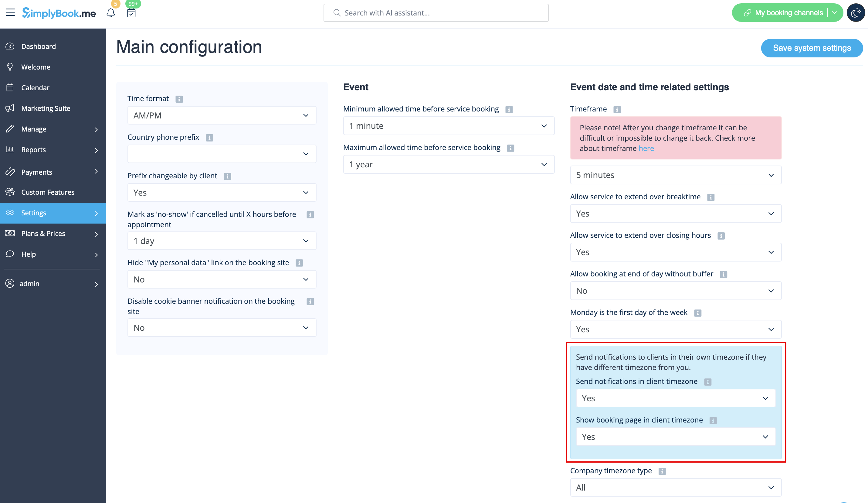Image resolution: width=868 pixels, height=503 pixels.
Task: Toggle the dark mode moon icon
Action: pyautogui.click(x=856, y=13)
